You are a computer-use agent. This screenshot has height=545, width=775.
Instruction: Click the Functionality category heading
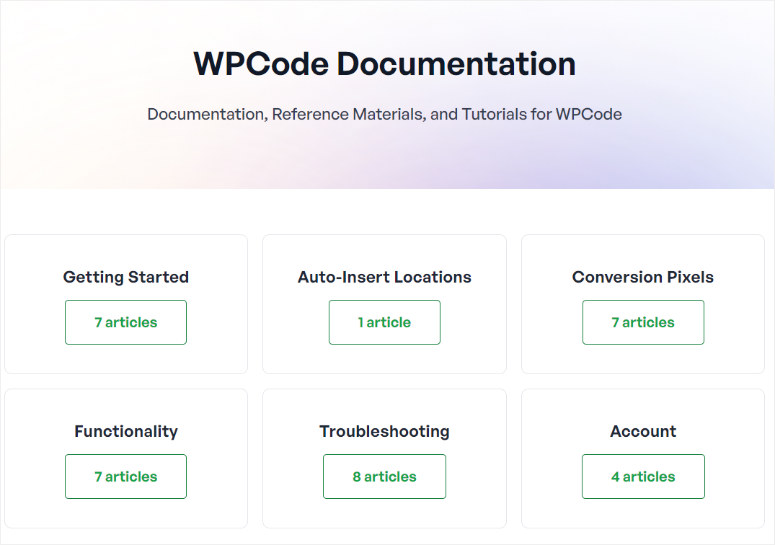tap(126, 431)
